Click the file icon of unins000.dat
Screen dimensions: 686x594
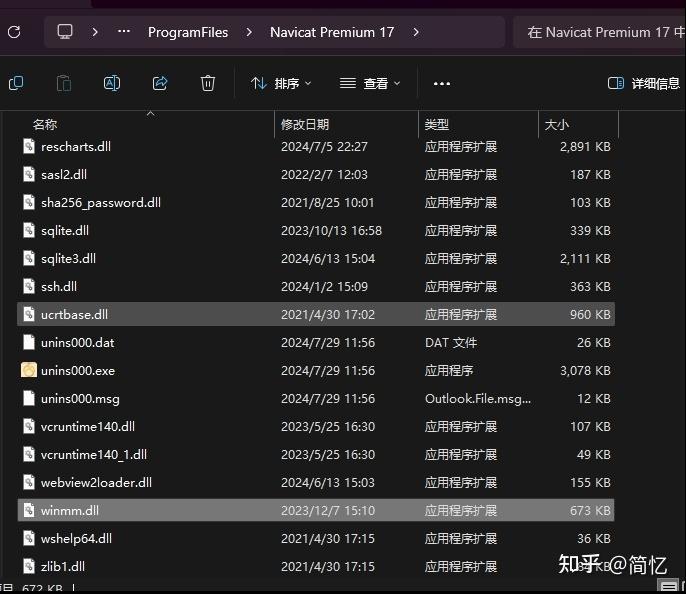[x=29, y=342]
